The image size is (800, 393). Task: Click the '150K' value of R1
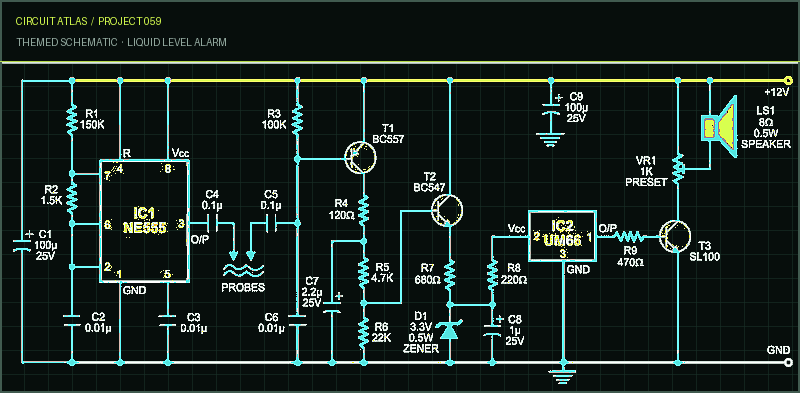click(x=93, y=125)
